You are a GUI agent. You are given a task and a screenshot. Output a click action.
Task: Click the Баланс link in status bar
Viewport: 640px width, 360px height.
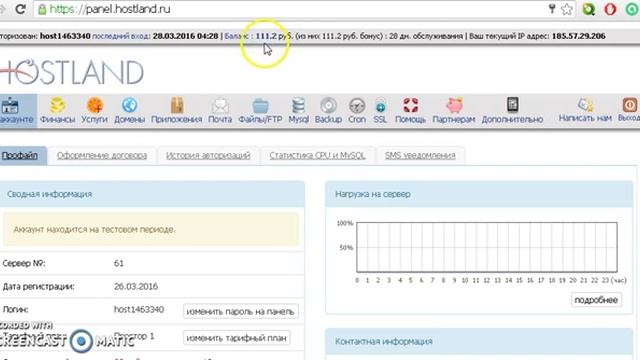pyautogui.click(x=238, y=36)
